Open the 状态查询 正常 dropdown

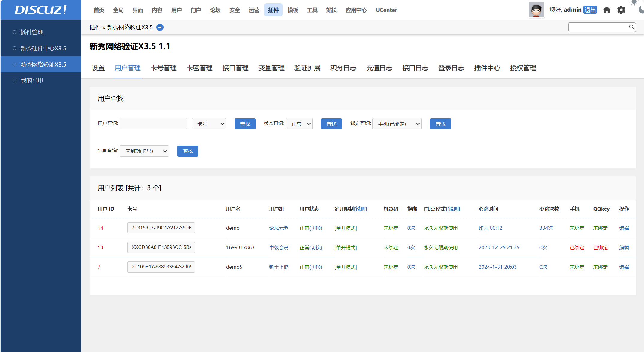[x=299, y=124]
